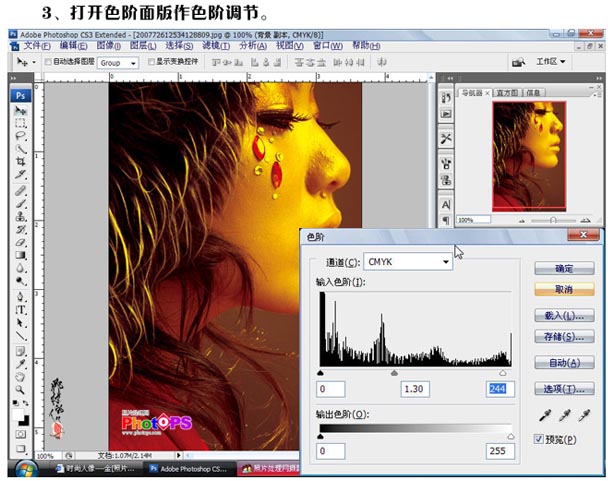Open the 编辑(E) menu
Viewport: 608px width, 481px height.
click(x=73, y=46)
